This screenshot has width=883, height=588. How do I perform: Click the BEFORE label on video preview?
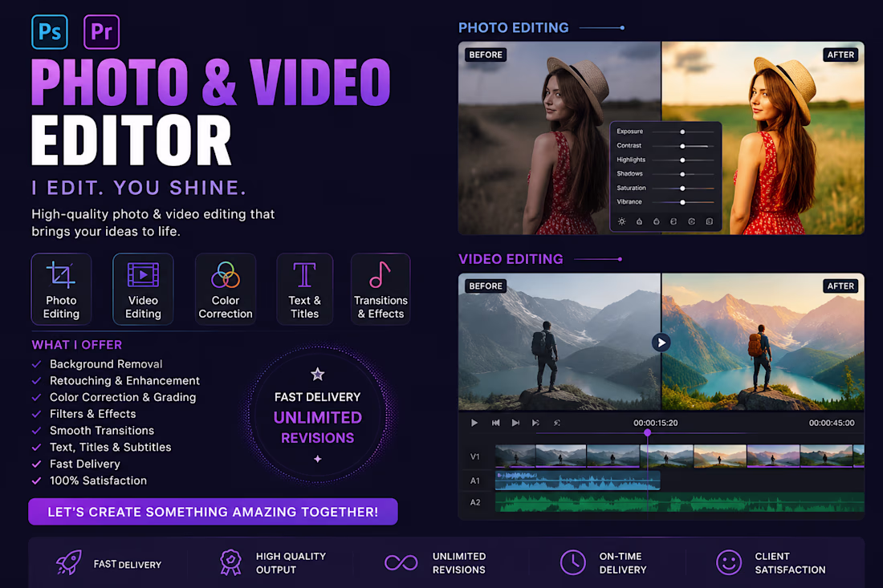click(x=486, y=286)
